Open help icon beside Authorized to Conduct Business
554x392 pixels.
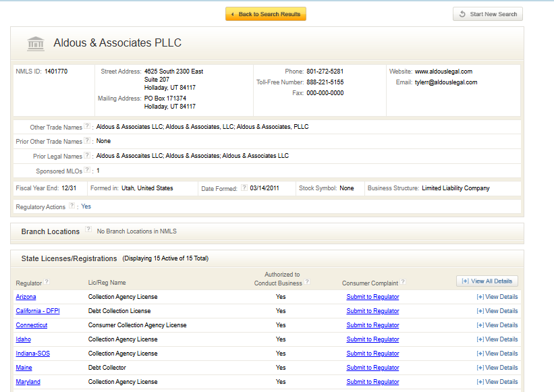tap(307, 282)
